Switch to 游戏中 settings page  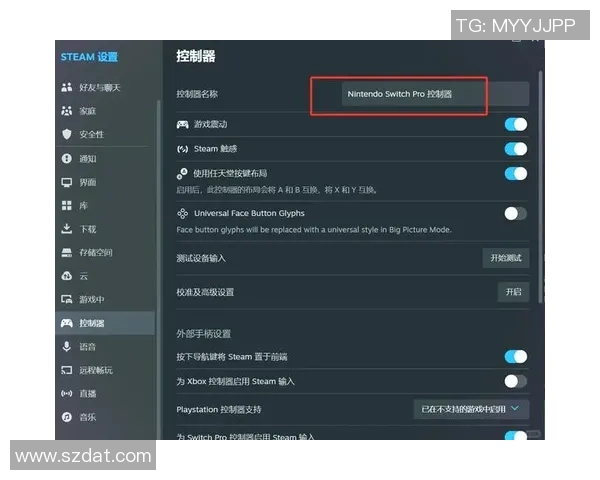click(x=106, y=299)
